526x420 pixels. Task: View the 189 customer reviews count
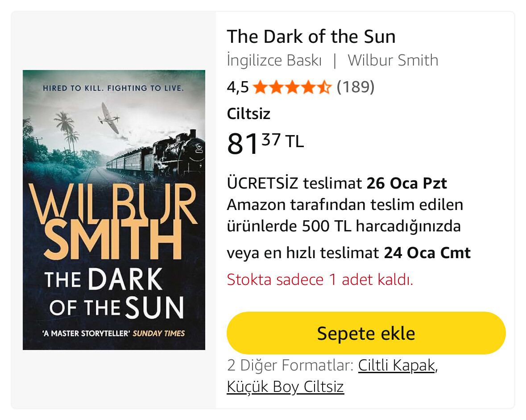click(x=356, y=87)
